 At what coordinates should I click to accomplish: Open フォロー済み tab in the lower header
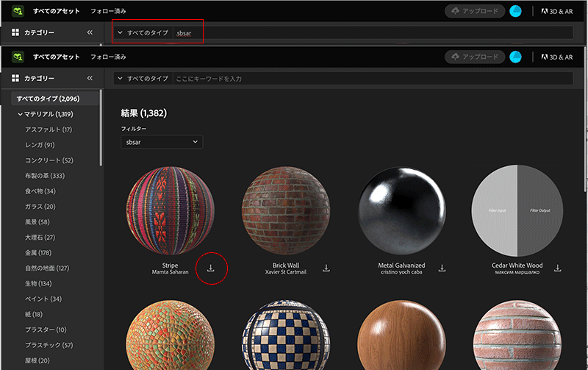coord(108,57)
